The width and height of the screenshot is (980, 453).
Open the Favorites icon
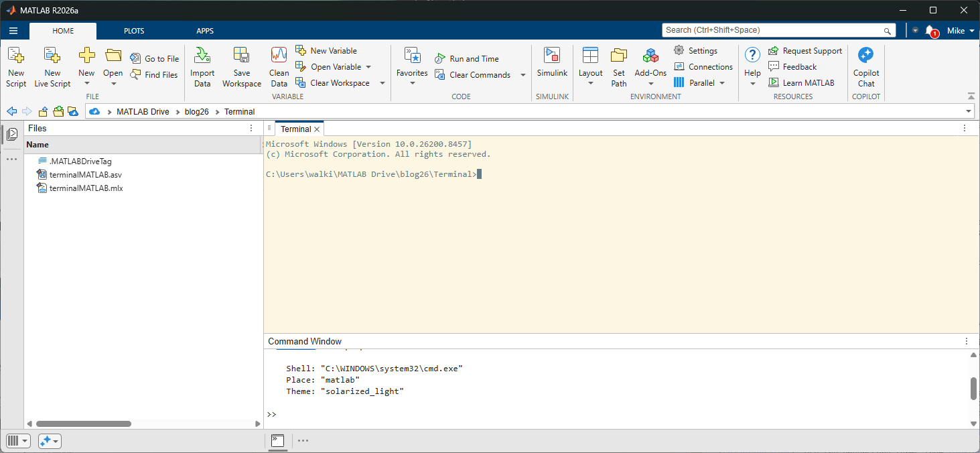coord(412,55)
